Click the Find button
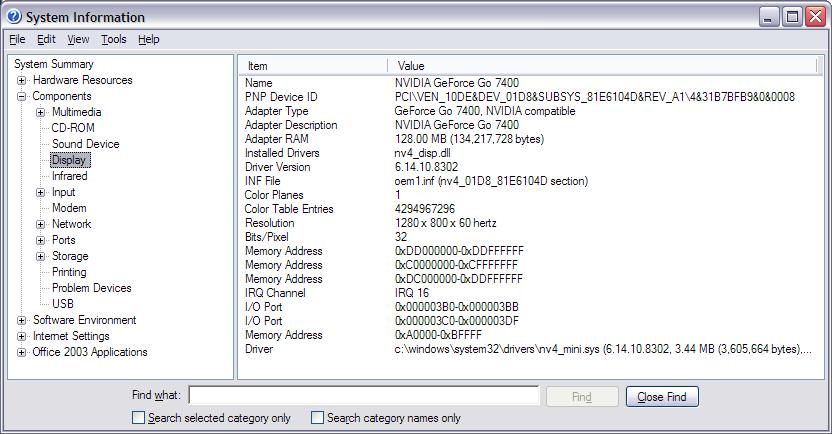 click(582, 397)
